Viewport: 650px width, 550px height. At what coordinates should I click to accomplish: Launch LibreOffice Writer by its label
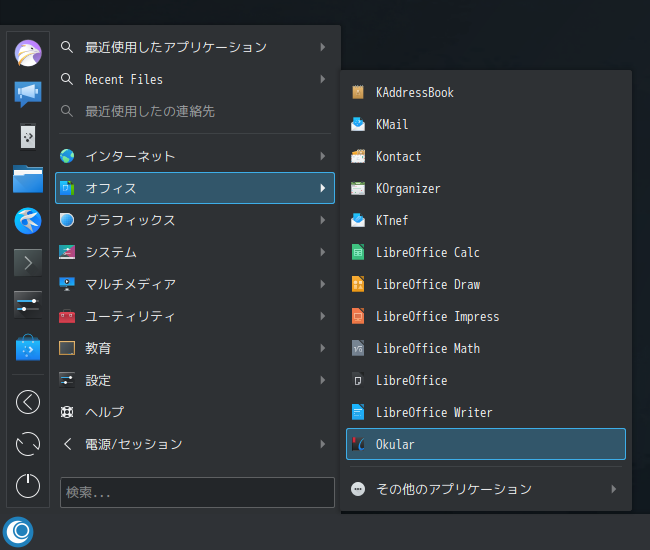tap(434, 412)
